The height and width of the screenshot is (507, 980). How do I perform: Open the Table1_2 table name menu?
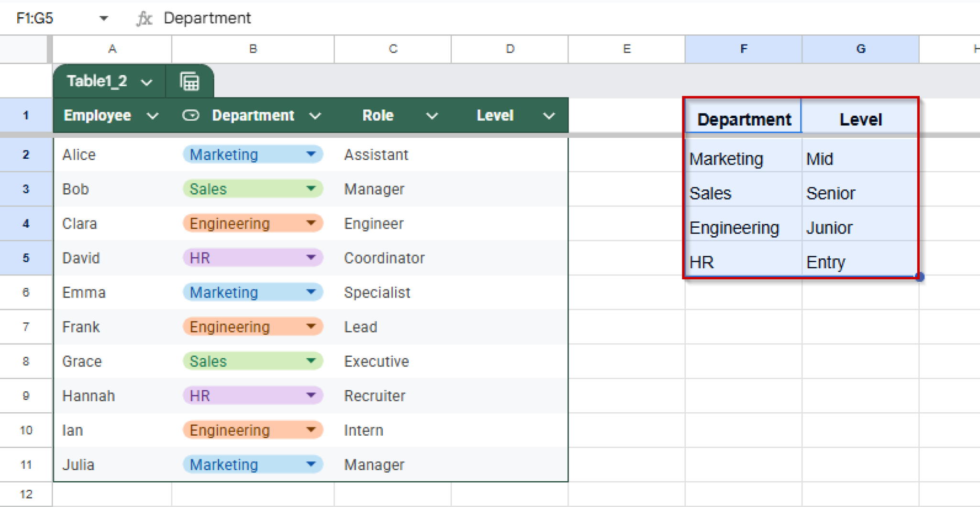click(147, 81)
